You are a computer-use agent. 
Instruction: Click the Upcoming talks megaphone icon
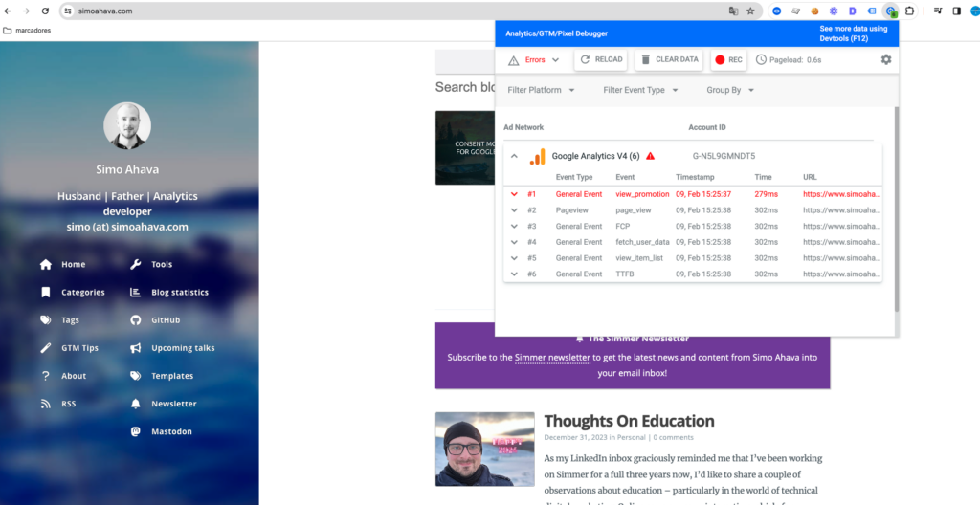[x=136, y=348]
